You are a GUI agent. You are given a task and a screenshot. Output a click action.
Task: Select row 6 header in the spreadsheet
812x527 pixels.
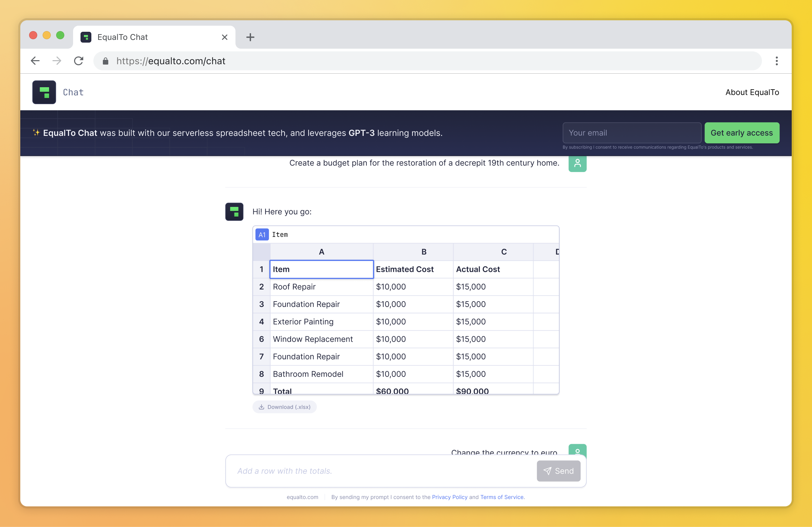(x=261, y=339)
